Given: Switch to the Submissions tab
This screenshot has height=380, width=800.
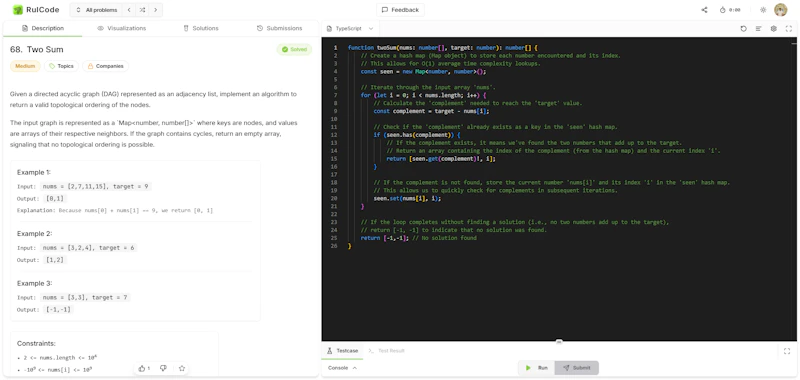Looking at the screenshot, I should pyautogui.click(x=279, y=29).
